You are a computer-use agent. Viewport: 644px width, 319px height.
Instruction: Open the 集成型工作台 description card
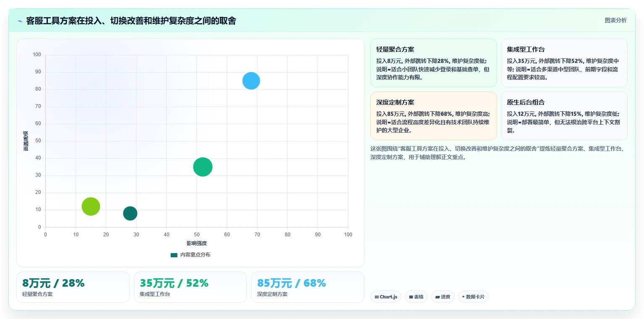click(x=564, y=63)
